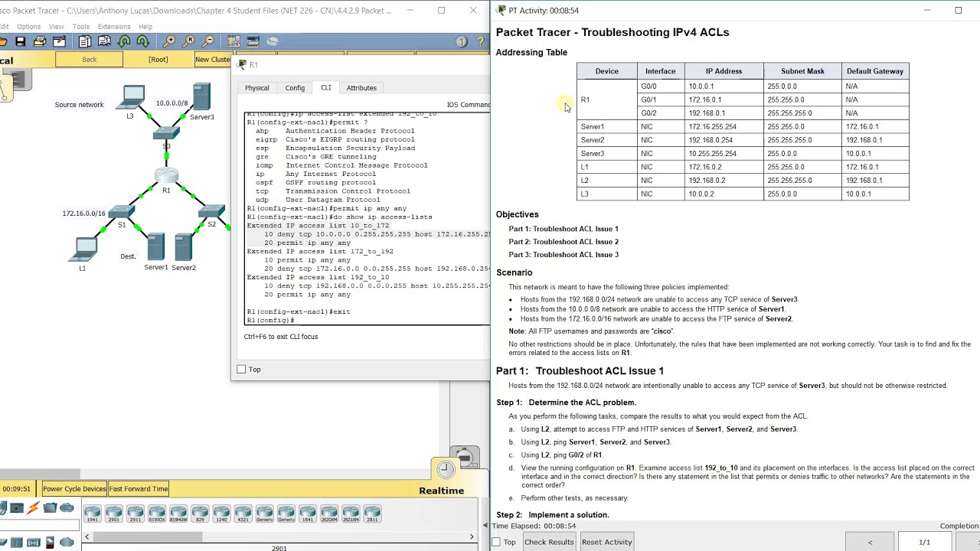980x551 pixels.
Task: Click the Zoom In magnifier icon
Action: 169,41
